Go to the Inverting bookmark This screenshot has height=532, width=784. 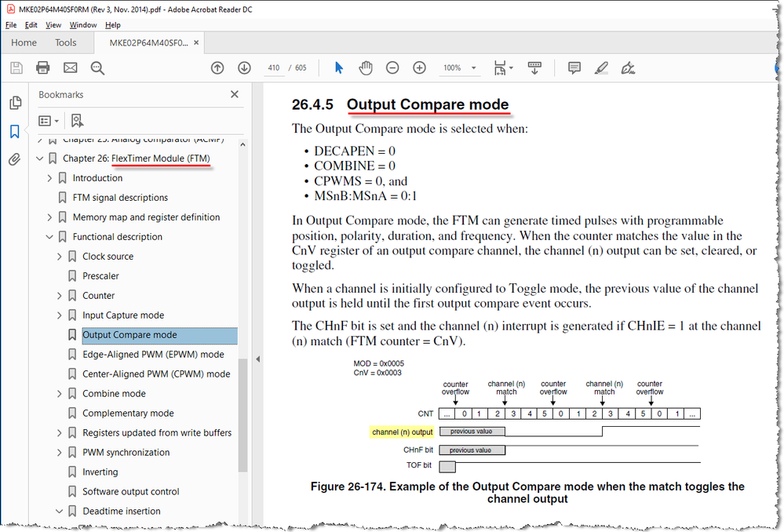click(100, 472)
